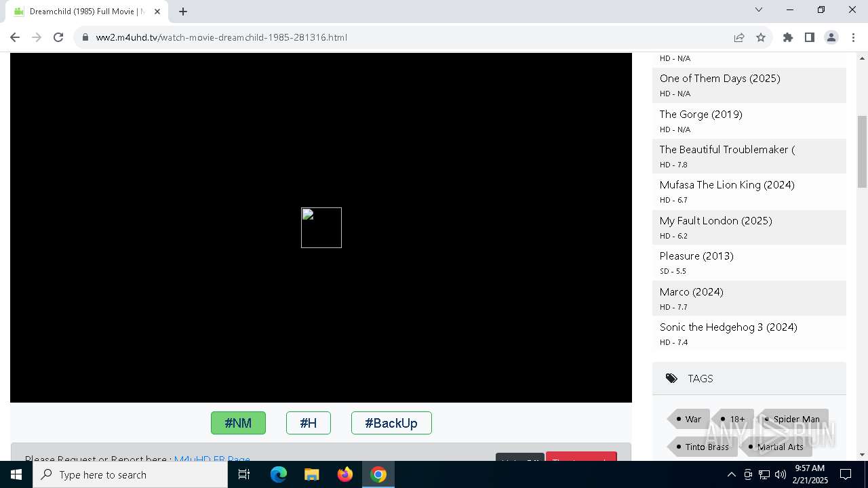Open the notification center icon

846,474
